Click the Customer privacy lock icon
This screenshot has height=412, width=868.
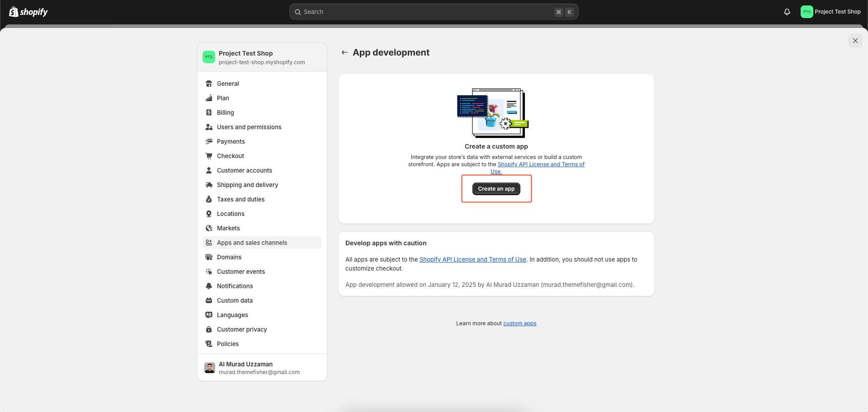tap(209, 329)
